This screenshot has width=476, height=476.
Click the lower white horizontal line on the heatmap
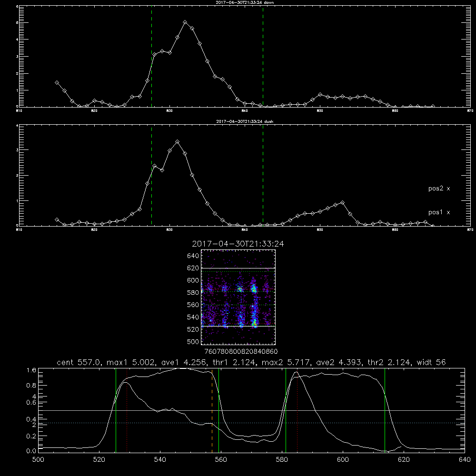(238, 326)
